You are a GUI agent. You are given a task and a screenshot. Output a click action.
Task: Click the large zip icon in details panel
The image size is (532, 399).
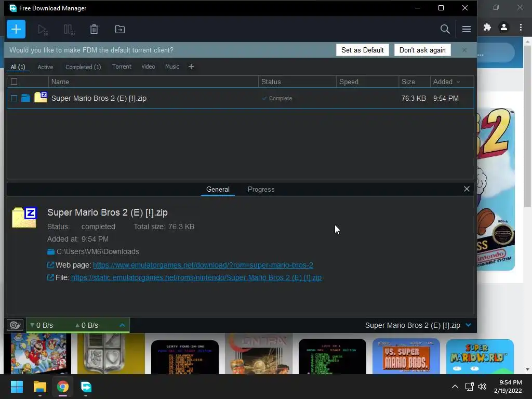(24, 217)
